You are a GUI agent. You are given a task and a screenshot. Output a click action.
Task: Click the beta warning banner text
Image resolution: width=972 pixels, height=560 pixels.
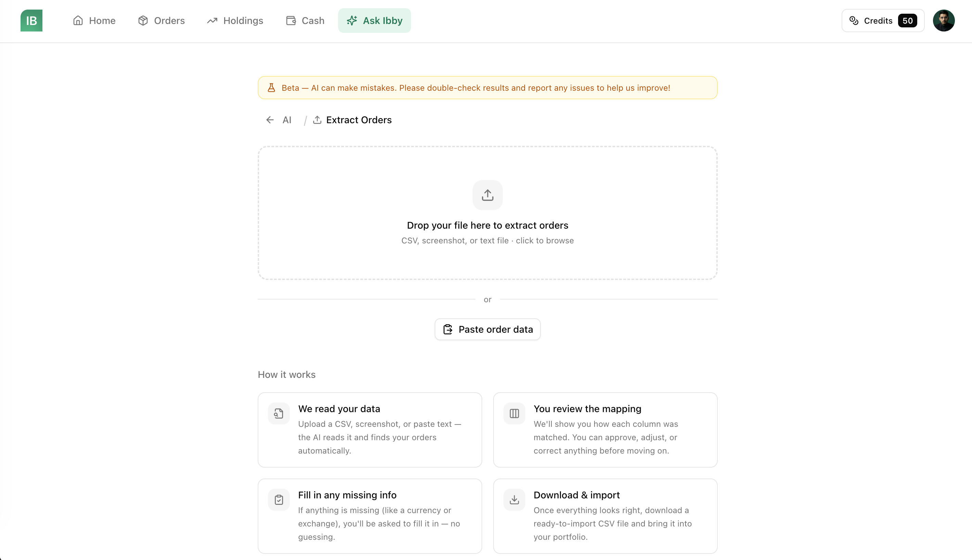(x=476, y=88)
